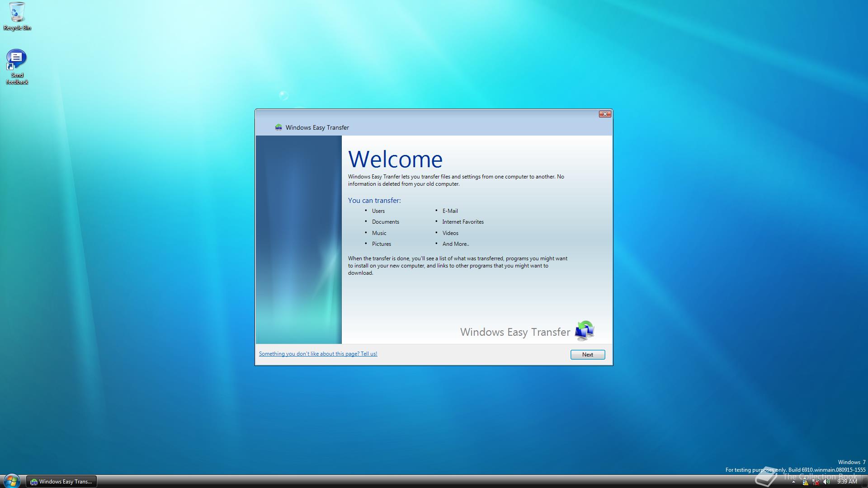Click the tray icon with yellow warning triangle
868x488 pixels.
(805, 482)
